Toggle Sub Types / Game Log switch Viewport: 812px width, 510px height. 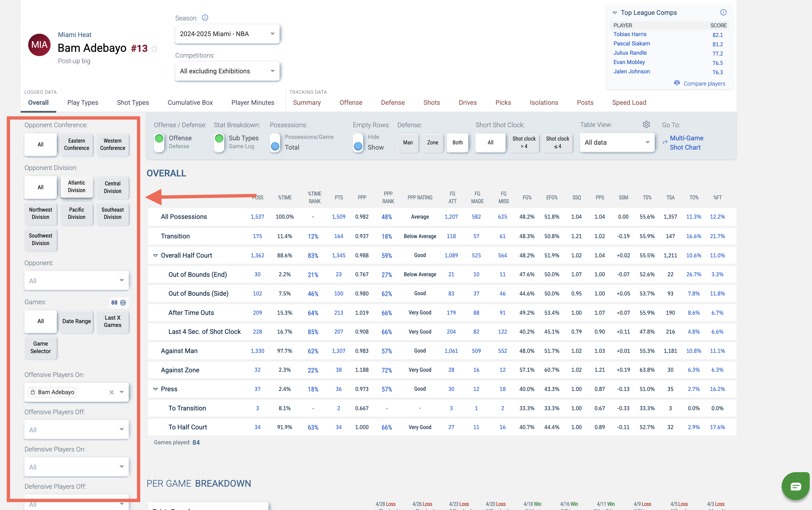click(219, 142)
